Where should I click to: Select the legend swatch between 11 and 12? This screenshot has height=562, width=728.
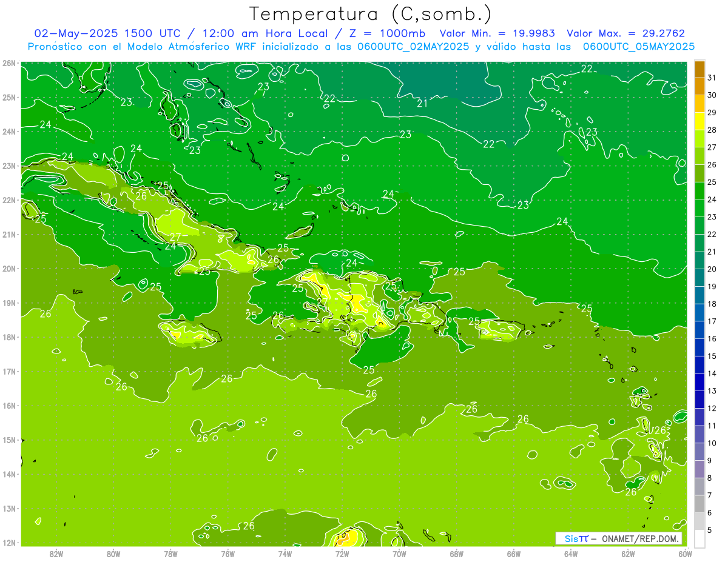(x=699, y=416)
